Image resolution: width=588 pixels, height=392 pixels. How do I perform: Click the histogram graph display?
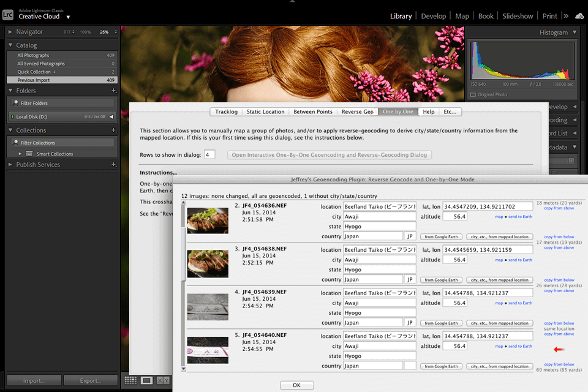pos(522,61)
